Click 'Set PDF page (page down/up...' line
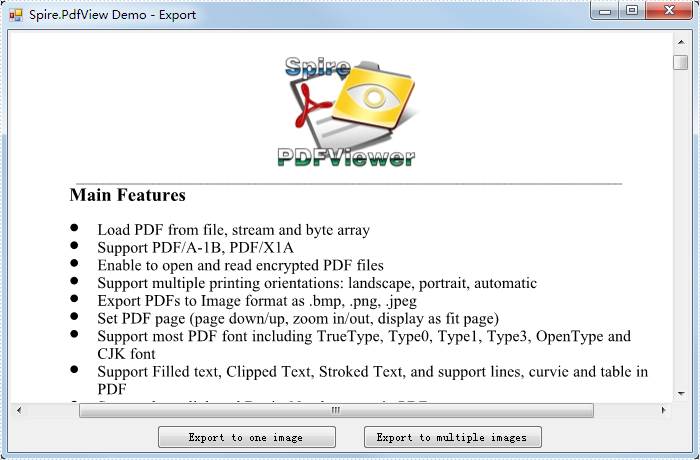Viewport: 700px width, 460px height. pos(298,318)
